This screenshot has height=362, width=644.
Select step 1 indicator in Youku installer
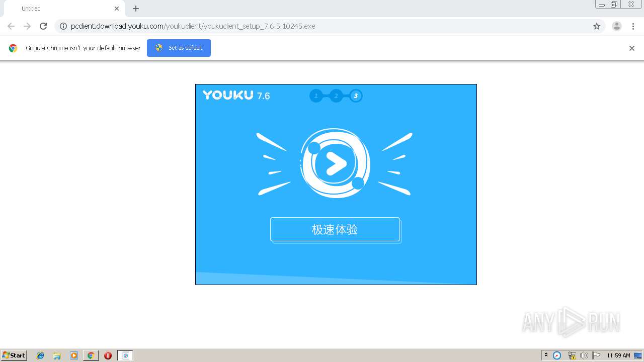coord(316,96)
